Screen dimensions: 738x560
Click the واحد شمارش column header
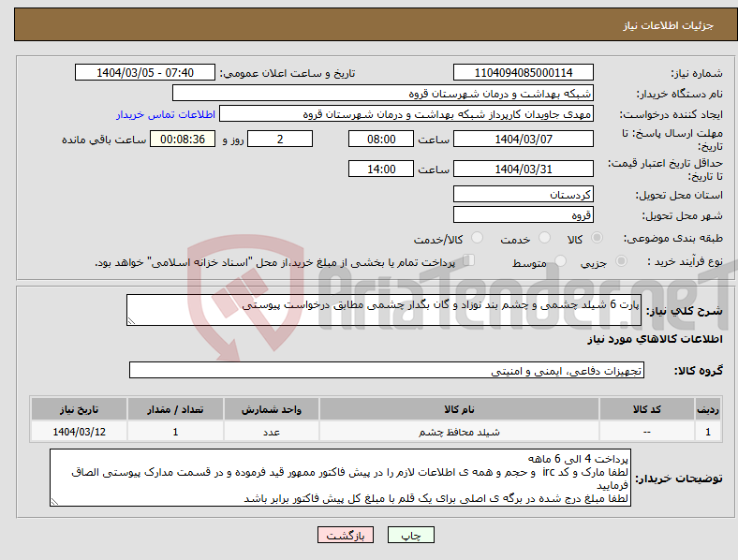(271, 409)
